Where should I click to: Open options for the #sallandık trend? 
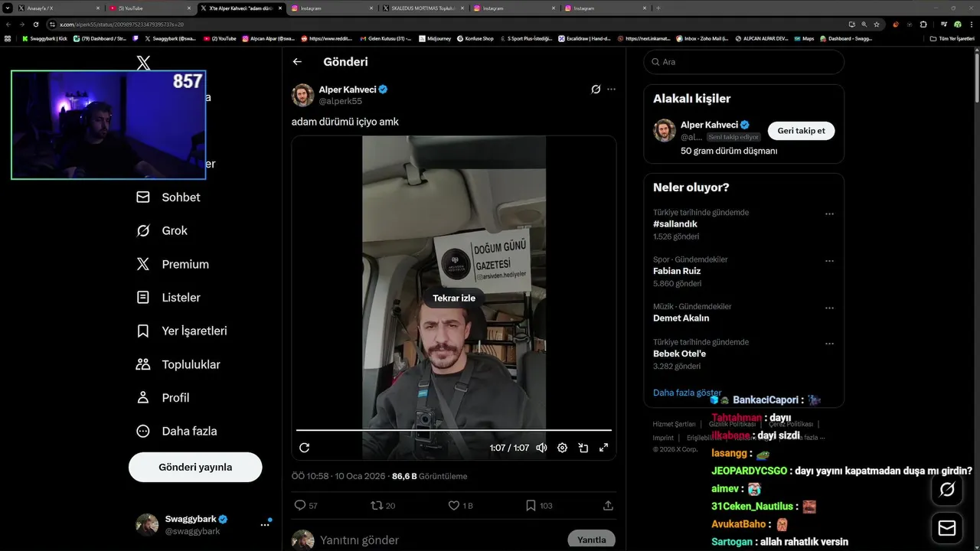(829, 214)
